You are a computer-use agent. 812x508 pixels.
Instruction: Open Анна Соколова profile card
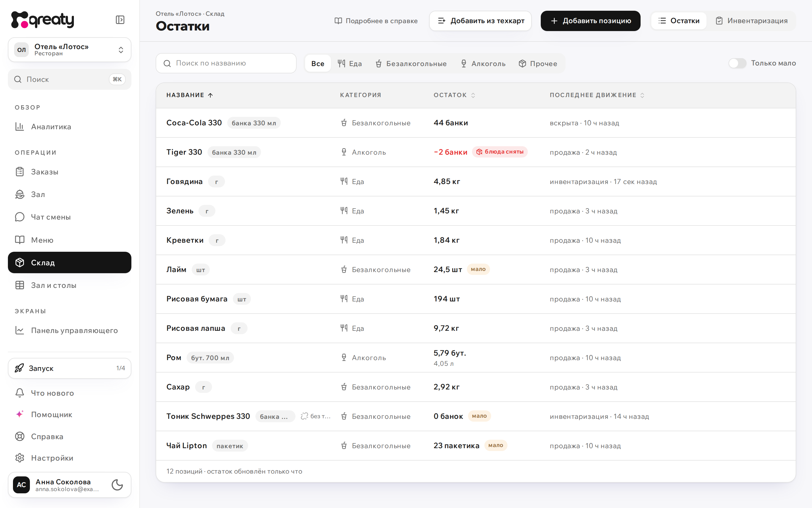69,485
